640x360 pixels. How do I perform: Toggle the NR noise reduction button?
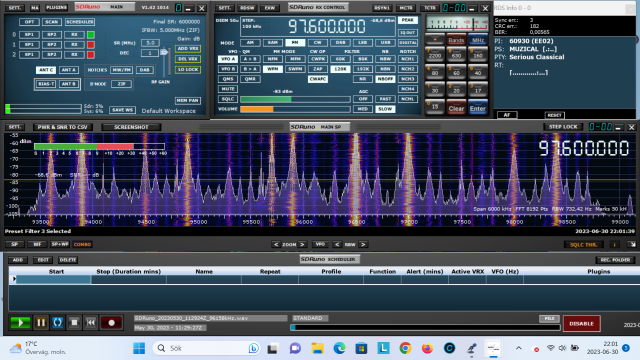point(363,79)
